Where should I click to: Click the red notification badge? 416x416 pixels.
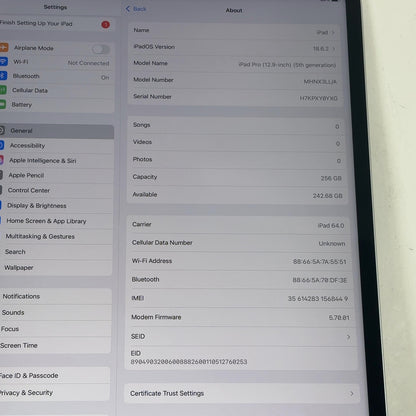coord(105,25)
